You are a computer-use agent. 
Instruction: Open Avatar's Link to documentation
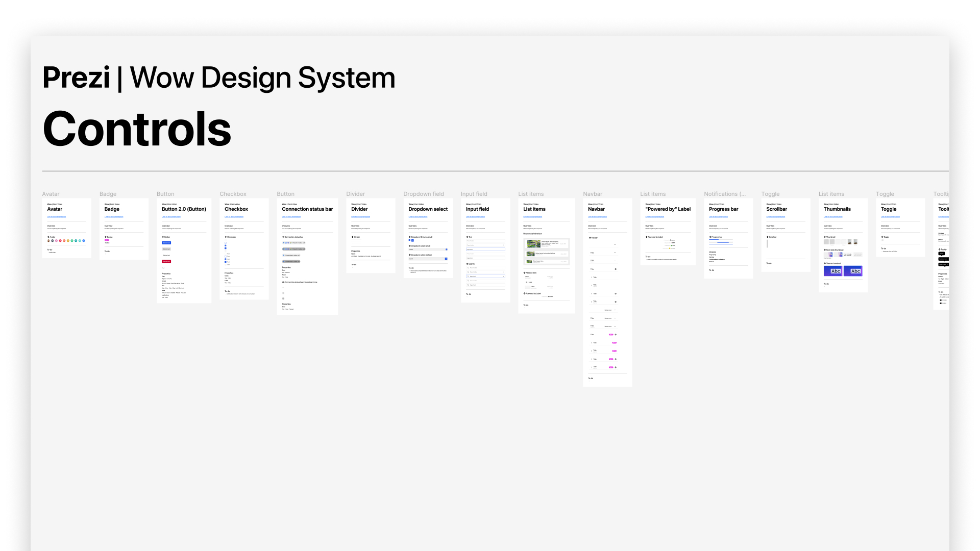(56, 217)
